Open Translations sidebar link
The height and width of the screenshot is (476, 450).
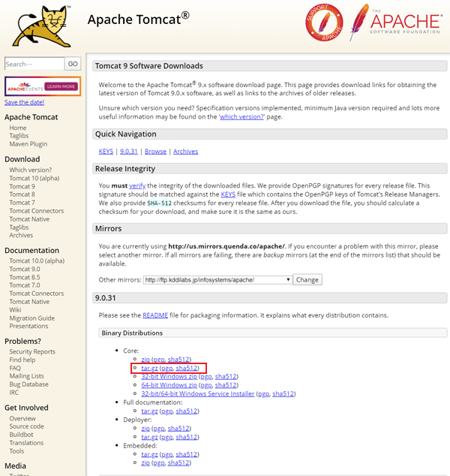click(x=26, y=443)
